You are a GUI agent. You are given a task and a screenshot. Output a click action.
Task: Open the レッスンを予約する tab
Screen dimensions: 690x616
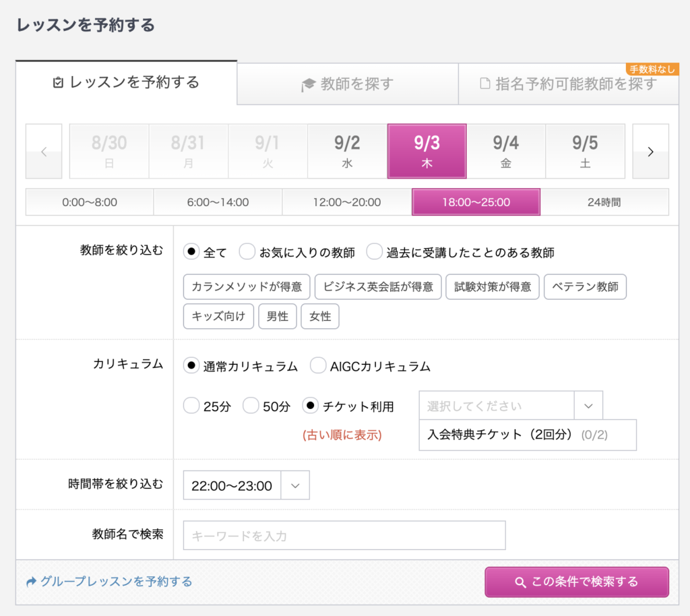[x=126, y=82]
